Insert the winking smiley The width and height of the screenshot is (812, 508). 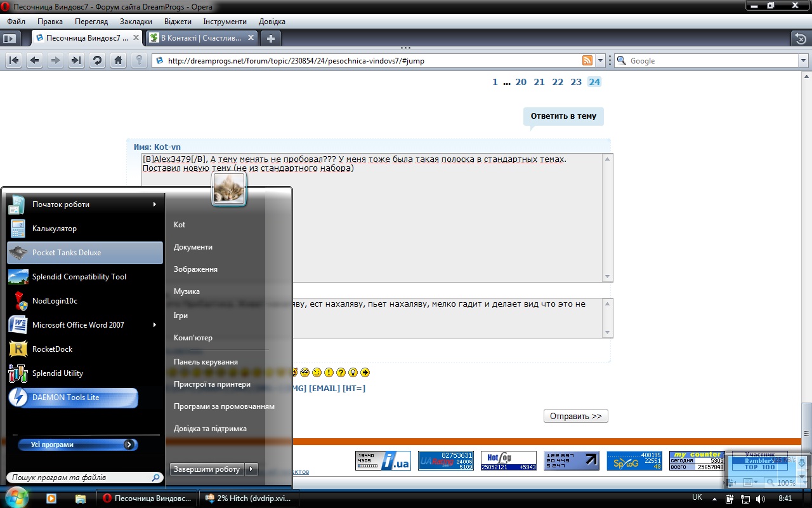(x=317, y=372)
